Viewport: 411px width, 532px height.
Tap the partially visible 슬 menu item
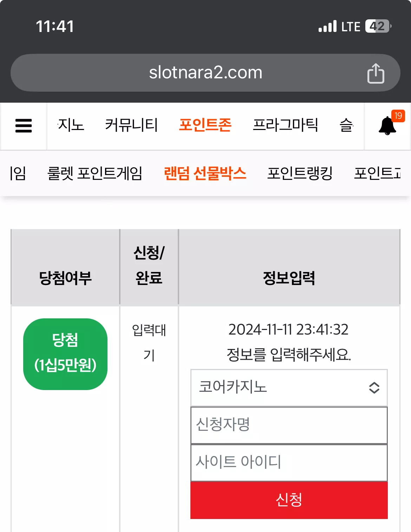pos(346,125)
